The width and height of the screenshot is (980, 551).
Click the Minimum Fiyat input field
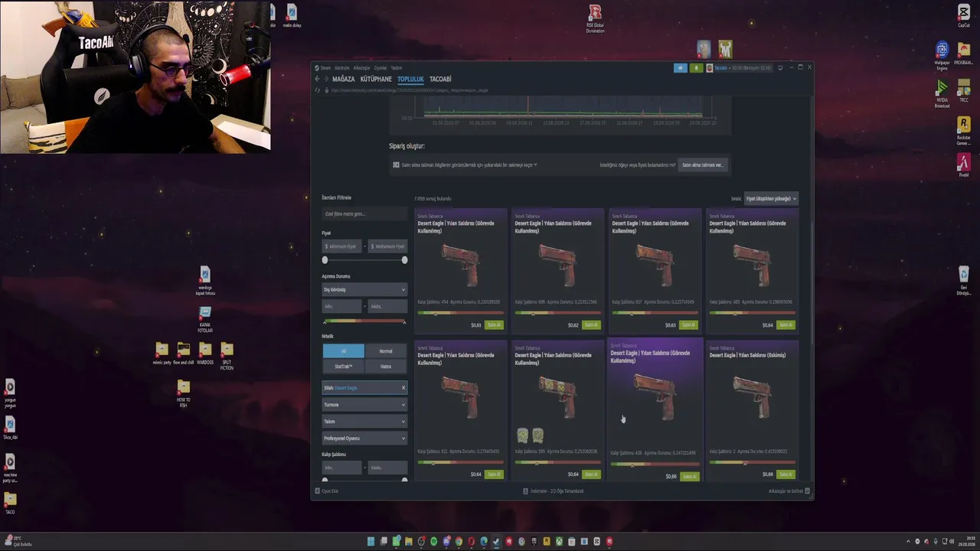pyautogui.click(x=342, y=246)
